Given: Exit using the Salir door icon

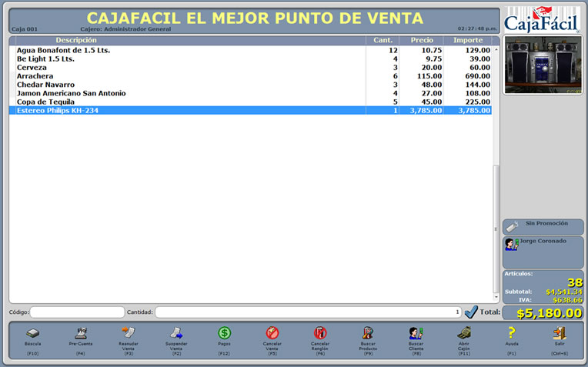Looking at the screenshot, I should (560, 333).
